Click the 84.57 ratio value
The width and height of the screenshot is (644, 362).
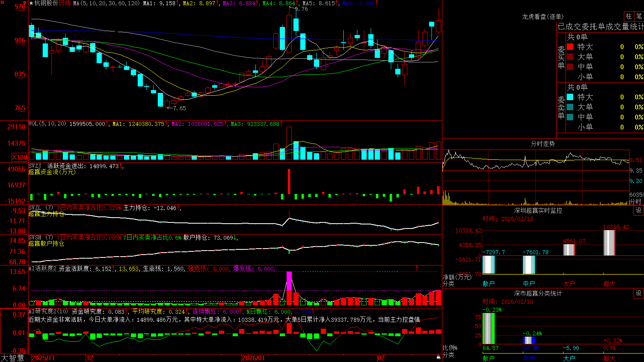(x=490, y=348)
